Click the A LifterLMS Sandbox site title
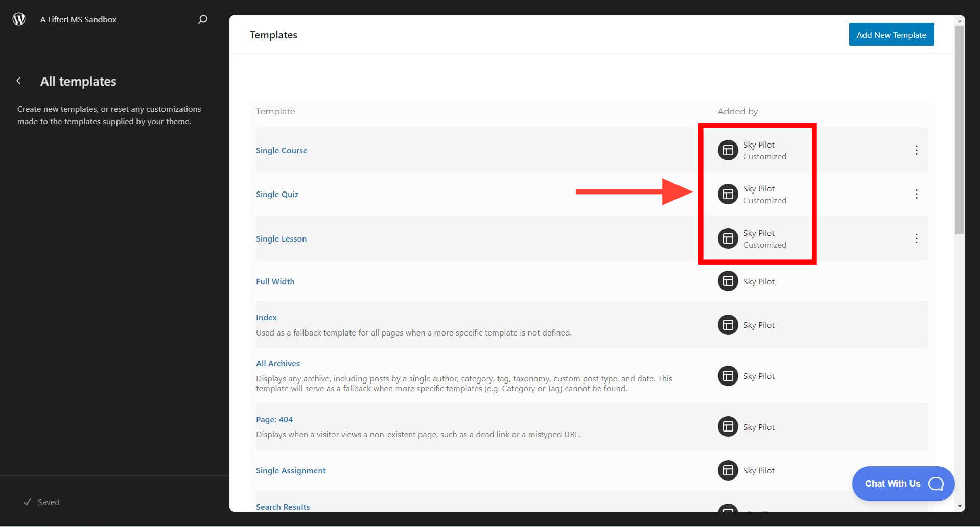 pyautogui.click(x=78, y=19)
